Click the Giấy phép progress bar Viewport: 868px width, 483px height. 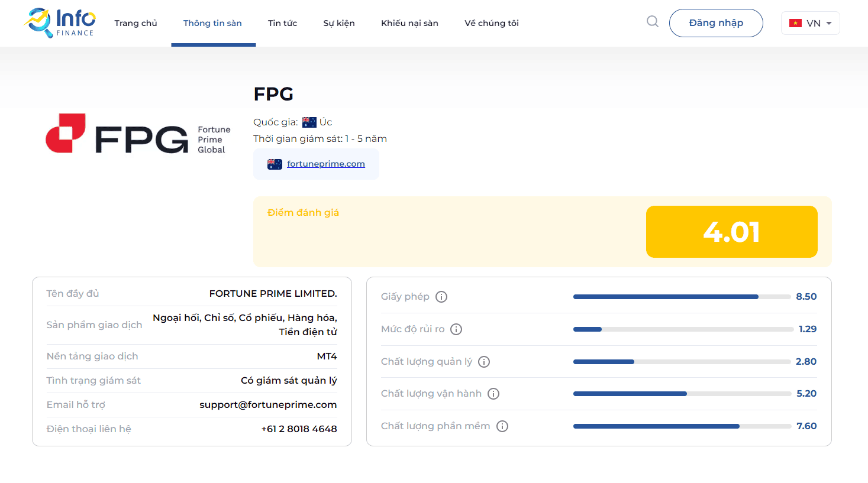pyautogui.click(x=682, y=297)
